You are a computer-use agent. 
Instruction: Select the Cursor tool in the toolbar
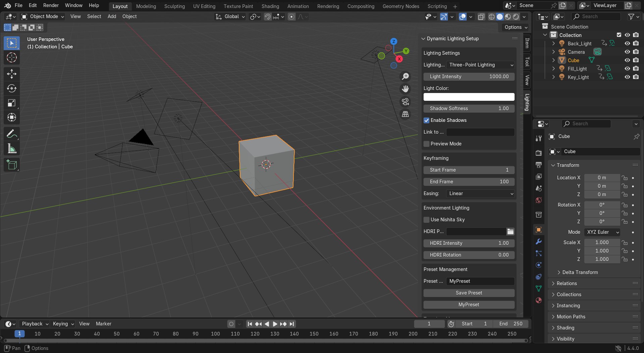(x=12, y=58)
